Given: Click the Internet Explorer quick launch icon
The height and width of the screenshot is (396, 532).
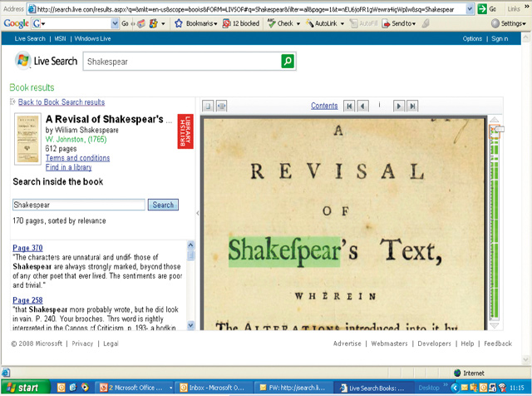Looking at the screenshot, I should 73,388.
